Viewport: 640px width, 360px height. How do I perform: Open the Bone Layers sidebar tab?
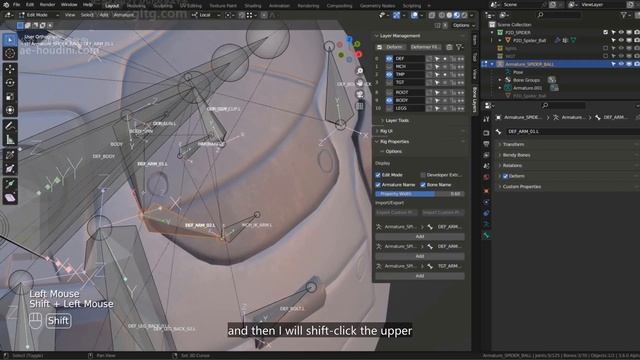(475, 100)
